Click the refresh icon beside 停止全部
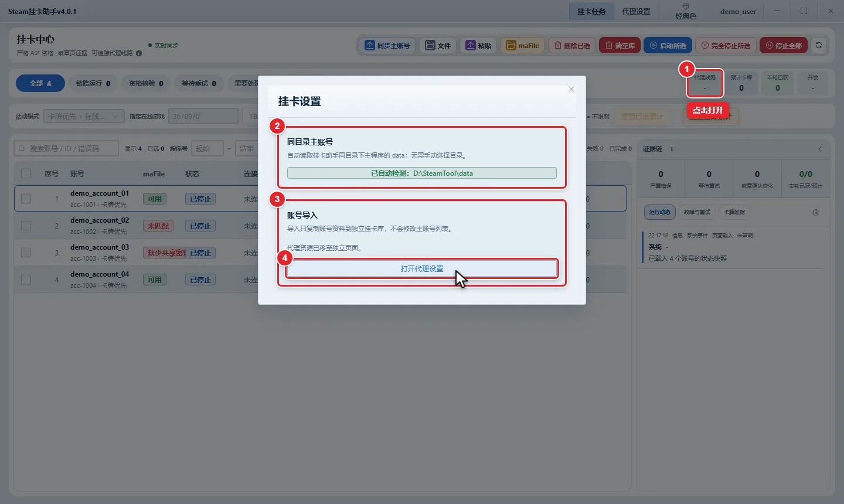Screen dimensions: 844x504 tap(819, 45)
